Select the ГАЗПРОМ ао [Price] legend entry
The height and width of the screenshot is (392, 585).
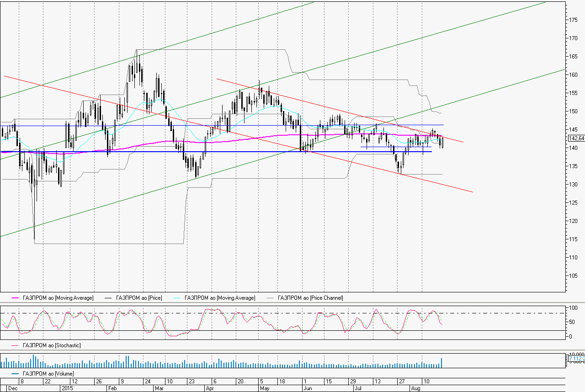pyautogui.click(x=139, y=298)
